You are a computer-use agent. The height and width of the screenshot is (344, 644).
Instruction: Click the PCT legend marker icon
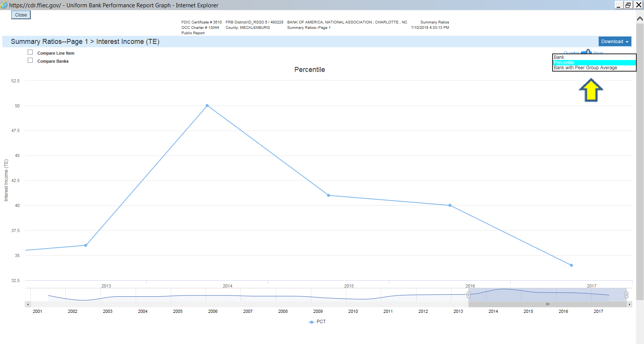click(x=312, y=322)
